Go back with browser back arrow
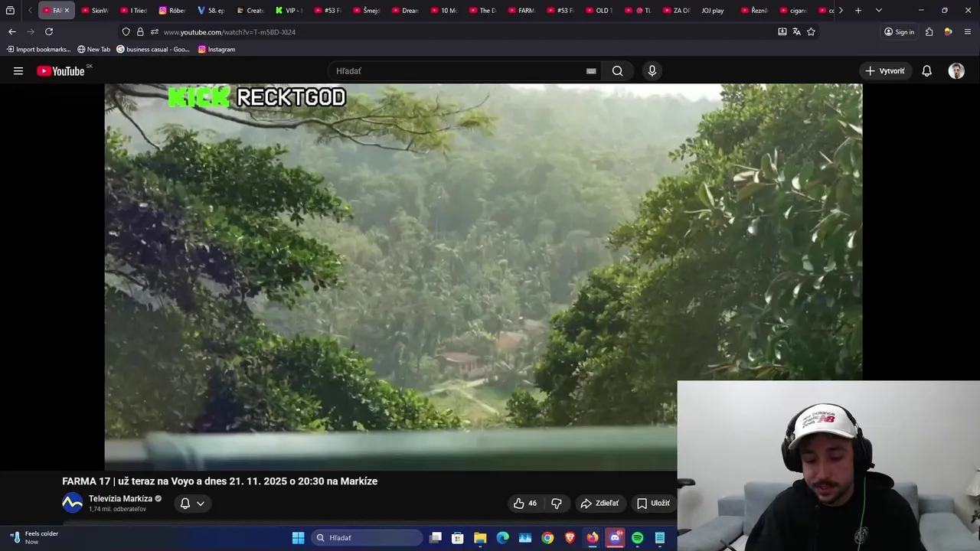Screen dimensions: 980x551 coord(11,32)
